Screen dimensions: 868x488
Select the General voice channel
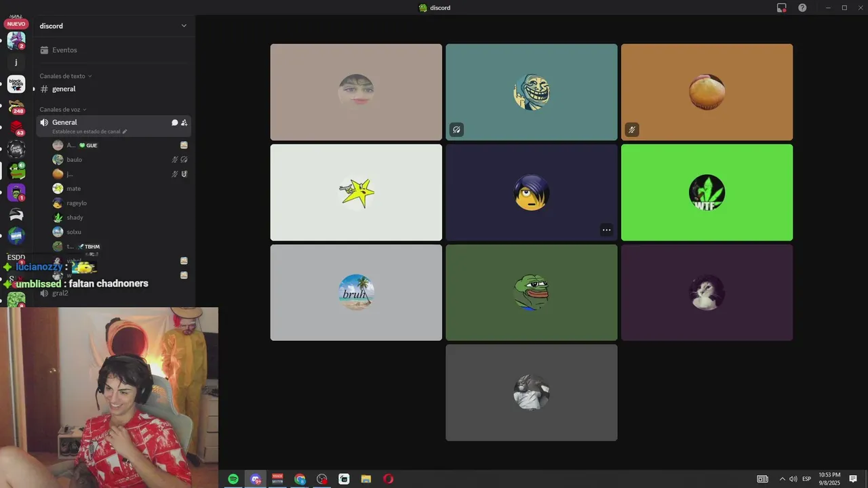(x=113, y=126)
